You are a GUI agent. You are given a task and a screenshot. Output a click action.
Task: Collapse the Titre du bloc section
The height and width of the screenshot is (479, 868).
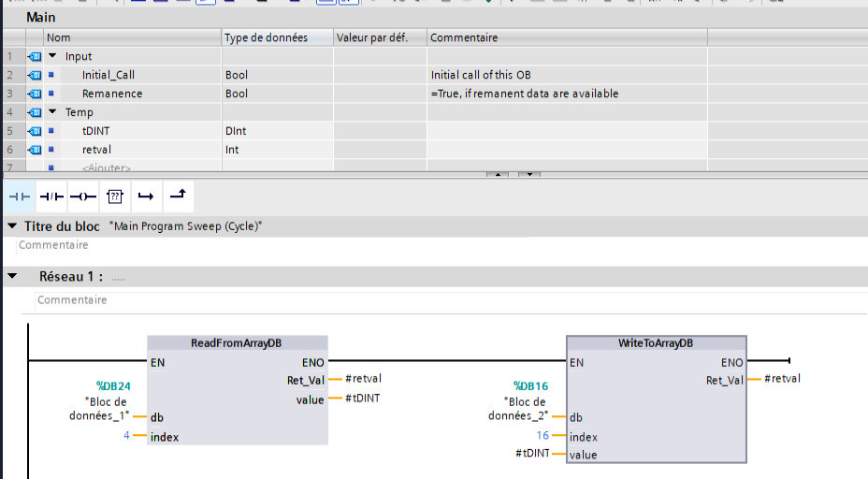click(x=12, y=226)
